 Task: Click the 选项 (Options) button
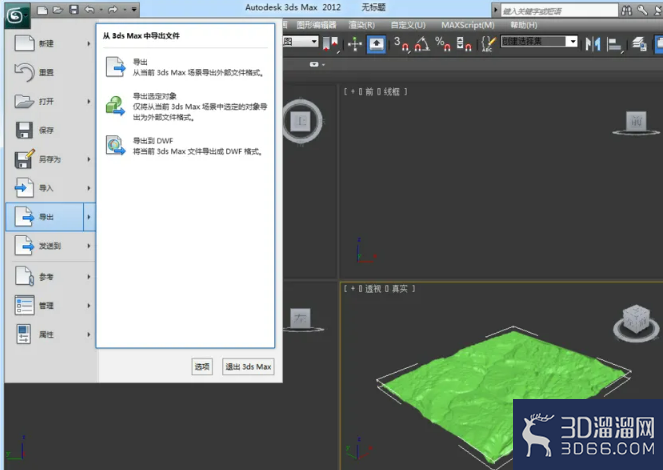tap(202, 366)
